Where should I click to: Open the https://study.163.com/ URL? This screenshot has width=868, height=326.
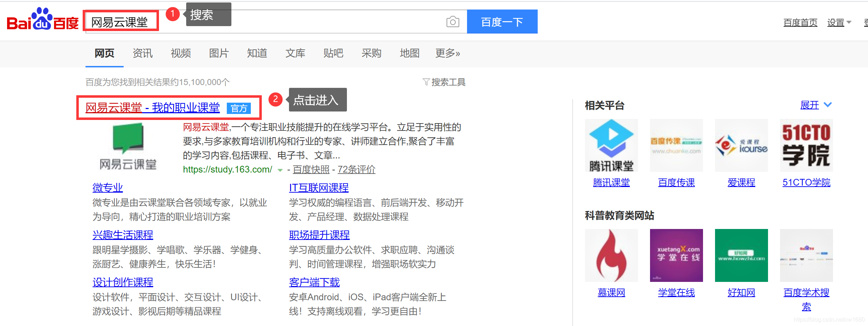pos(228,169)
